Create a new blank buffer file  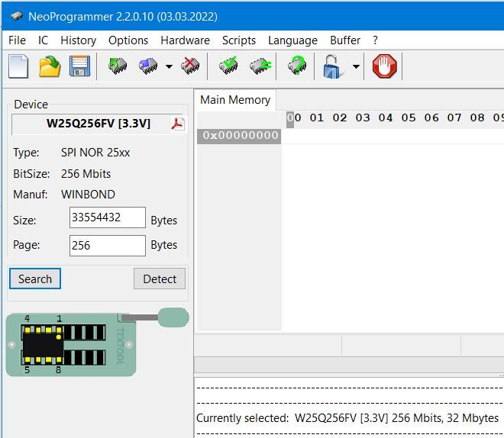tap(18, 66)
